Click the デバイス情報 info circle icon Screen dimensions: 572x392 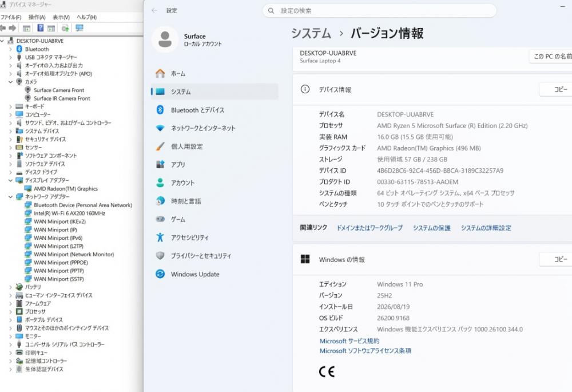[x=305, y=89]
